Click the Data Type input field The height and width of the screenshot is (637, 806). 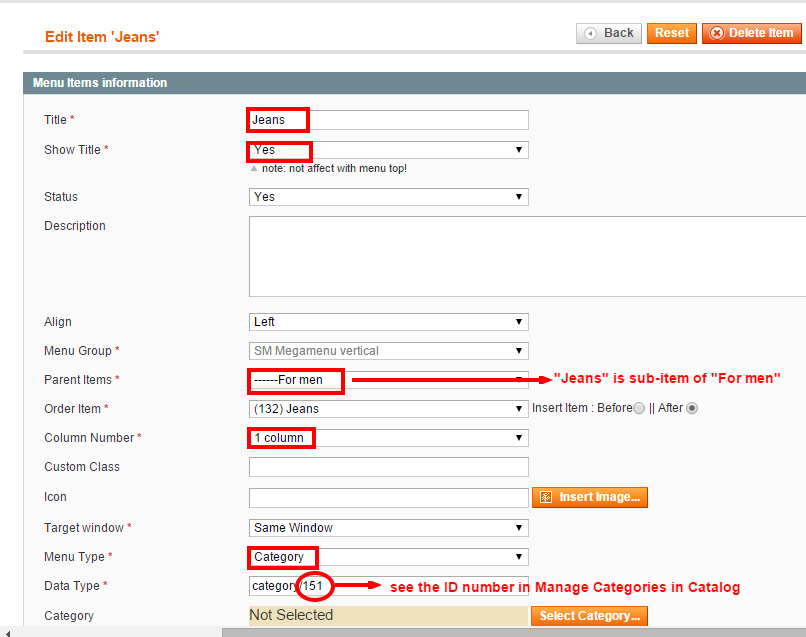(389, 586)
